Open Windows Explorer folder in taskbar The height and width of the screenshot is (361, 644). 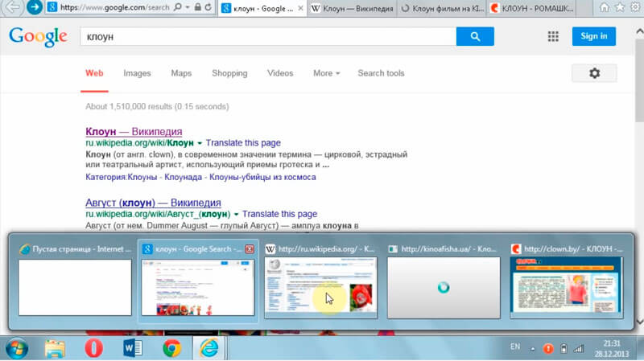pos(55,348)
